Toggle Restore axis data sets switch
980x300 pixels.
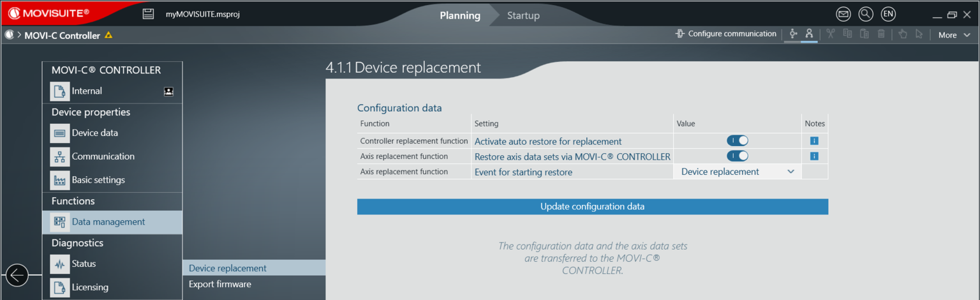[x=737, y=156]
